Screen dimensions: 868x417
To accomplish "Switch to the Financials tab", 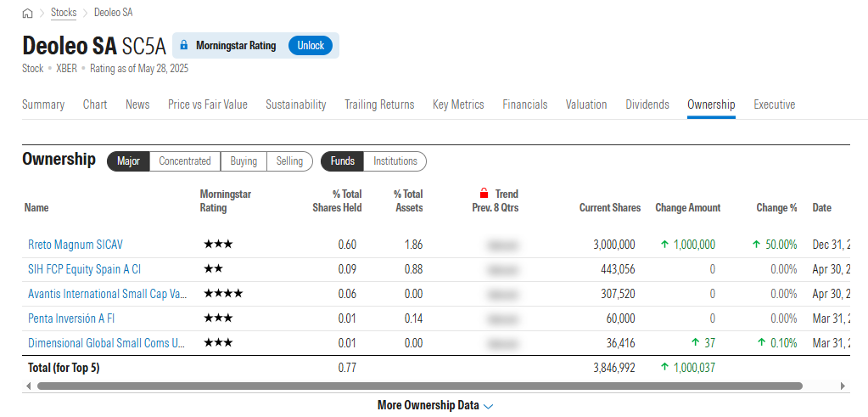I will 524,104.
